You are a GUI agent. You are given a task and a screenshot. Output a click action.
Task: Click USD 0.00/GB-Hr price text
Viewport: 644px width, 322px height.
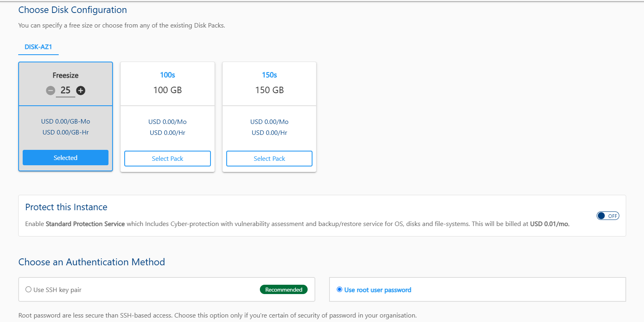tap(66, 132)
